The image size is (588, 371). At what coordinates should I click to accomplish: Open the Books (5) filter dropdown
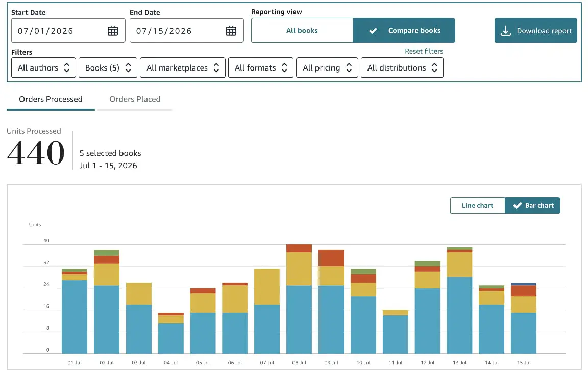pyautogui.click(x=108, y=67)
